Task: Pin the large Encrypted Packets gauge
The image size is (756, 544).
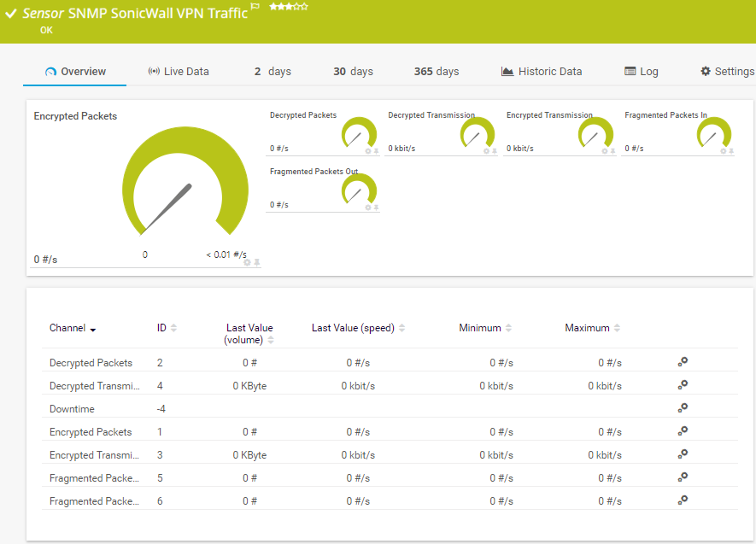Action: click(256, 262)
